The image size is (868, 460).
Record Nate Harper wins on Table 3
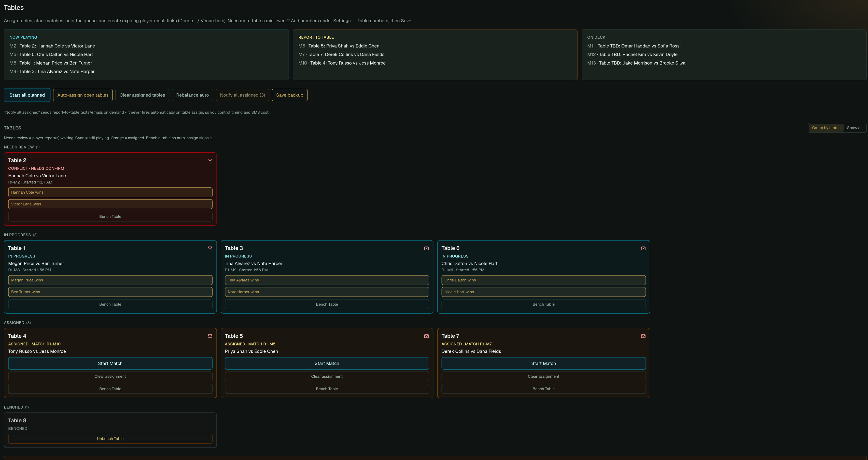click(x=327, y=292)
